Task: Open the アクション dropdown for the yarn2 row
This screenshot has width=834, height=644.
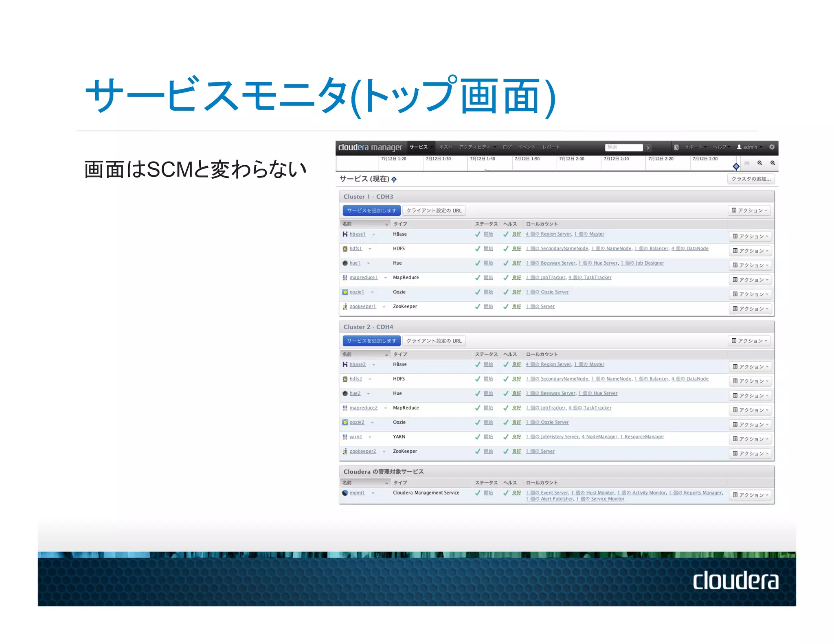Action: click(x=751, y=439)
